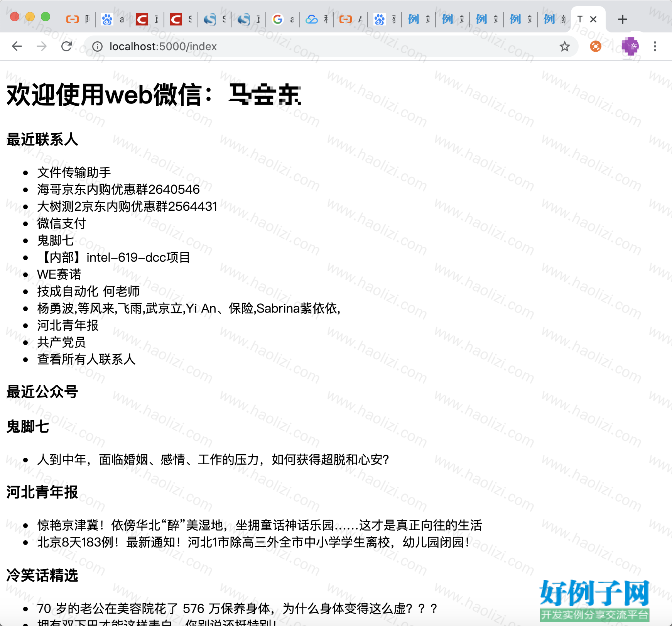Open article 惊艳京津冀！依傍华北“醉”美湿地
Screen dimensions: 672x626
[260, 525]
